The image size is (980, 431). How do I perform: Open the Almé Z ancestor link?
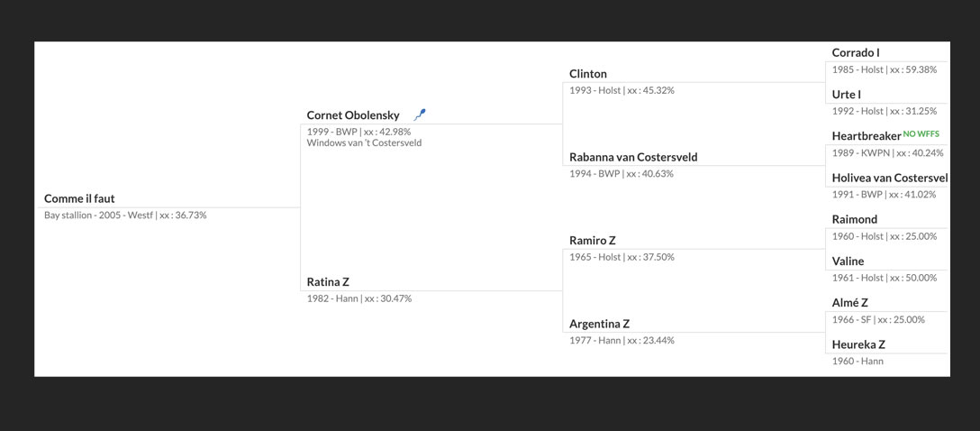850,303
